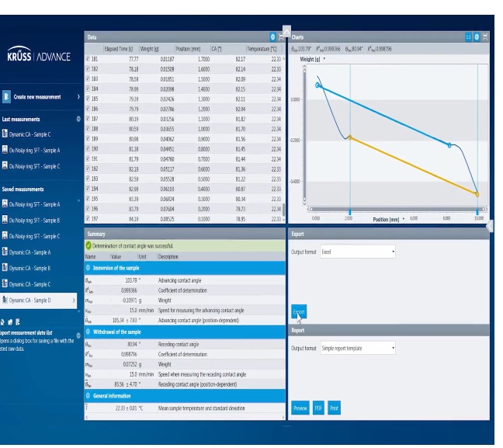Open the Export output format Excel dropdown
Screen dimensions: 503x448
pyautogui.click(x=358, y=252)
